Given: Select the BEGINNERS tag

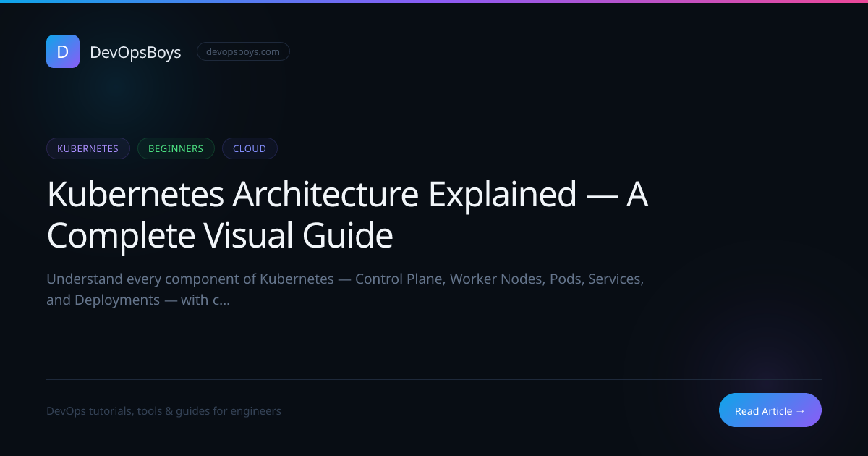Looking at the screenshot, I should click(x=176, y=148).
